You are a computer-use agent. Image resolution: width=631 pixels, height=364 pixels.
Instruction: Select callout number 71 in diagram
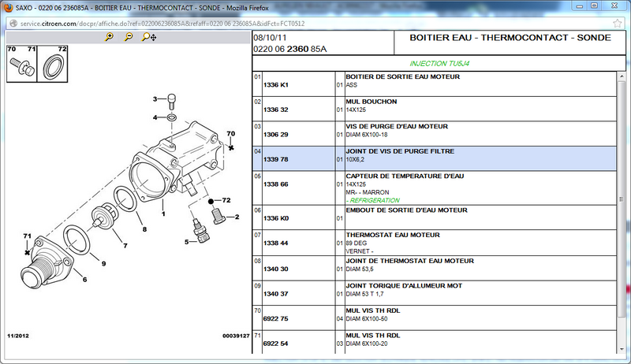(27, 236)
